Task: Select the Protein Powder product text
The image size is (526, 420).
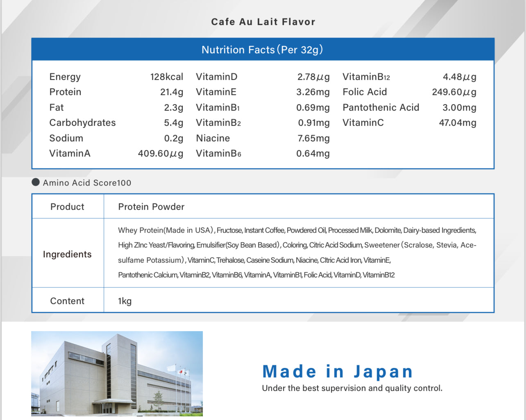Action: pos(151,207)
